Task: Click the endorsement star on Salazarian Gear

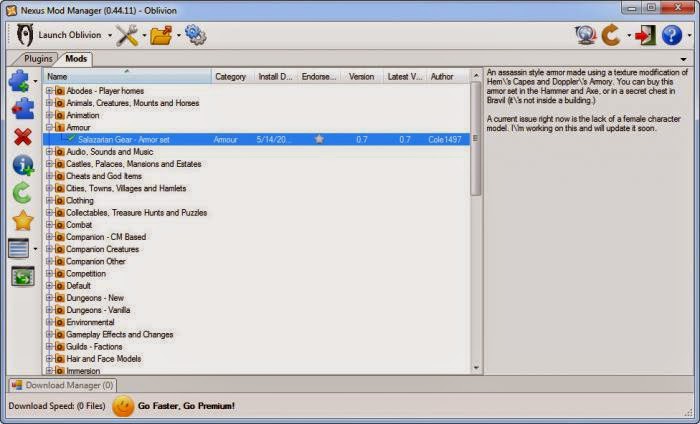Action: (319, 139)
